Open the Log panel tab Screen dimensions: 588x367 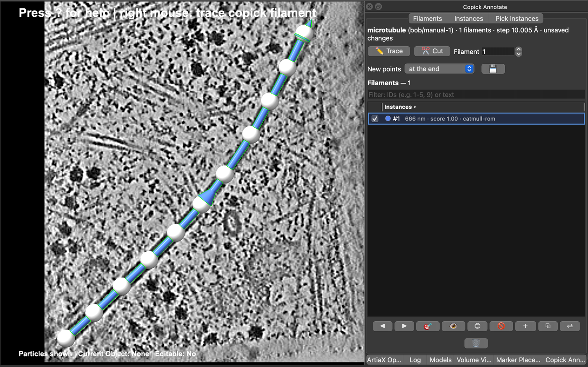pos(415,360)
